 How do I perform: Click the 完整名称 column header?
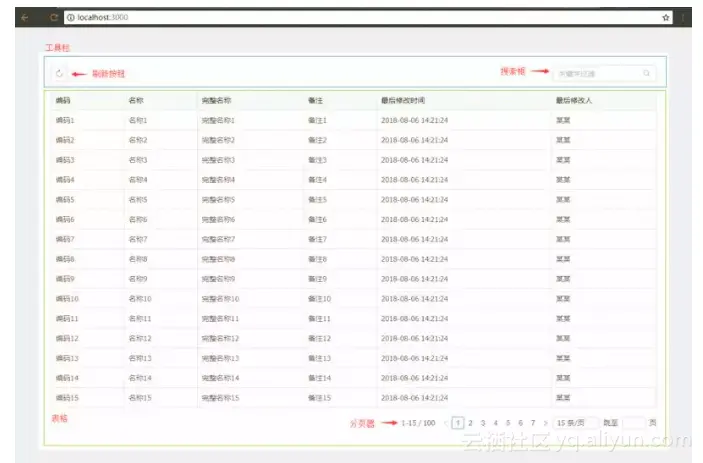coord(216,100)
